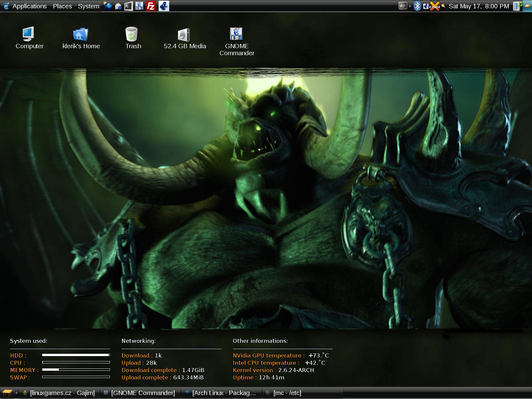The width and height of the screenshot is (532, 399).
Task: Open the Places menu
Action: (x=62, y=6)
